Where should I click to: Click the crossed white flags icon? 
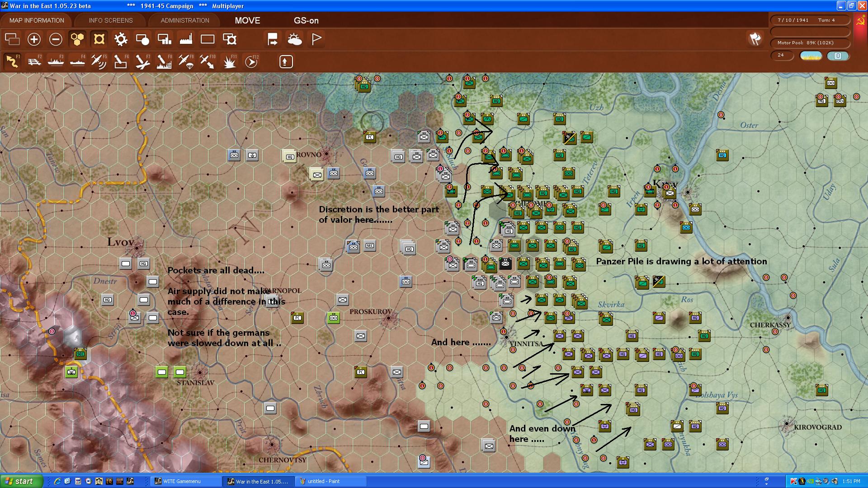pyautogui.click(x=755, y=39)
